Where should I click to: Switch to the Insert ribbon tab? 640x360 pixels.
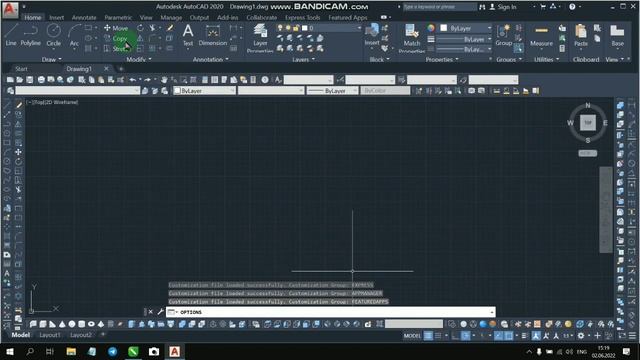(56, 18)
